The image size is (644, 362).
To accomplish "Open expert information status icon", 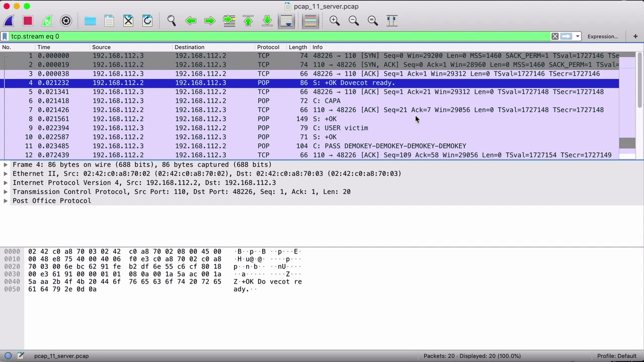I will [8, 355].
